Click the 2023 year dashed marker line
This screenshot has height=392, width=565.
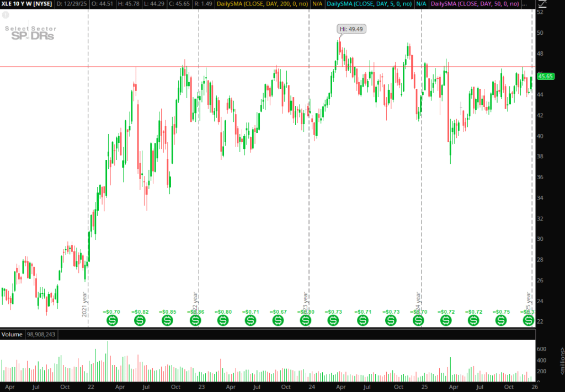[308, 165]
